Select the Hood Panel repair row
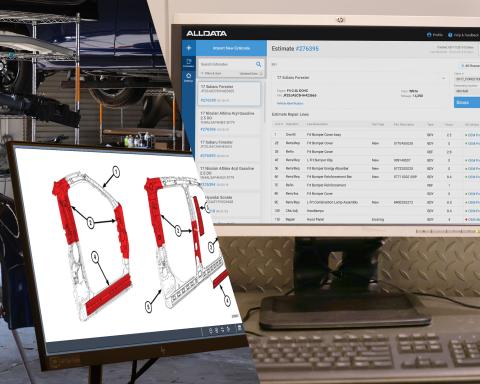This screenshot has width=480, height=384. 376,220
